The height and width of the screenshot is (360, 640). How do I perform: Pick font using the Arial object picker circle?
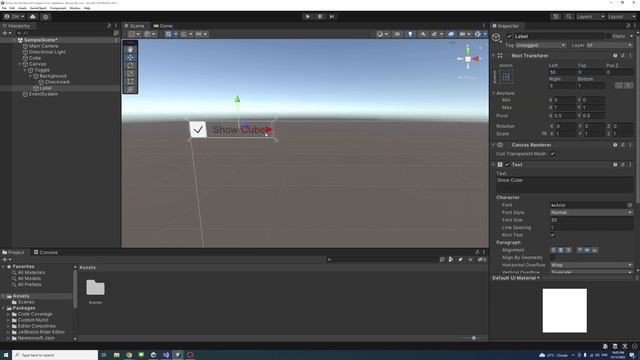[x=630, y=205]
